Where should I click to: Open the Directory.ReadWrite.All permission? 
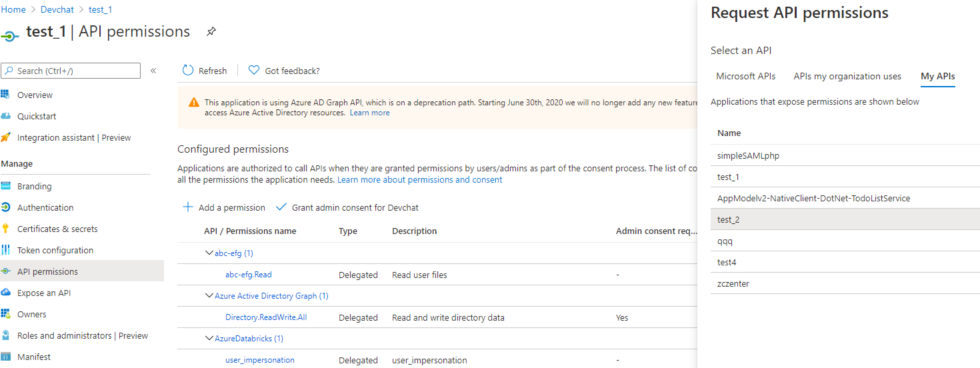pyautogui.click(x=266, y=317)
